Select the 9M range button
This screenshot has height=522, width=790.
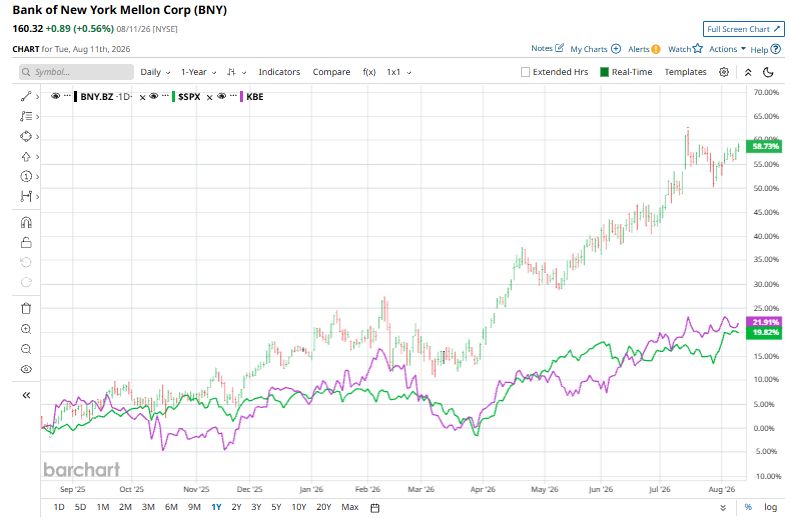[194, 507]
